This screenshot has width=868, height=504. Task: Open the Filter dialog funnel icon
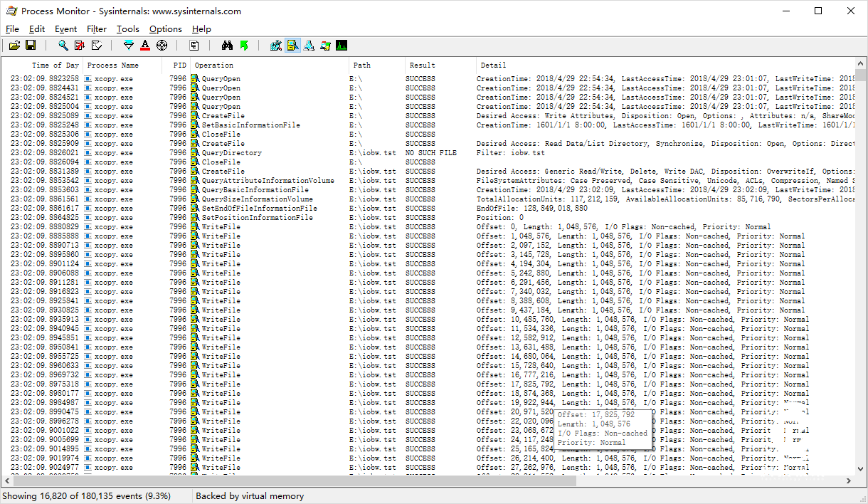[x=129, y=46]
